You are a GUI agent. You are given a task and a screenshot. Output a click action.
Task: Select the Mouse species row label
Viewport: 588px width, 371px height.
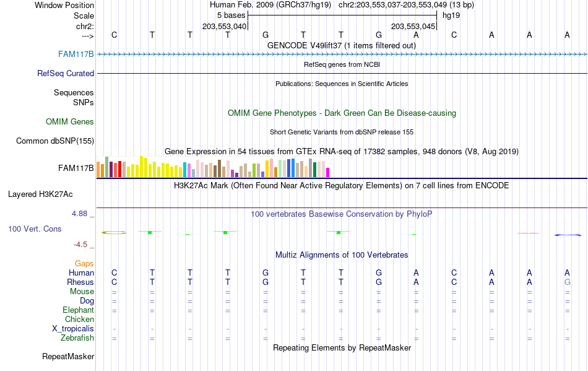pyautogui.click(x=82, y=292)
